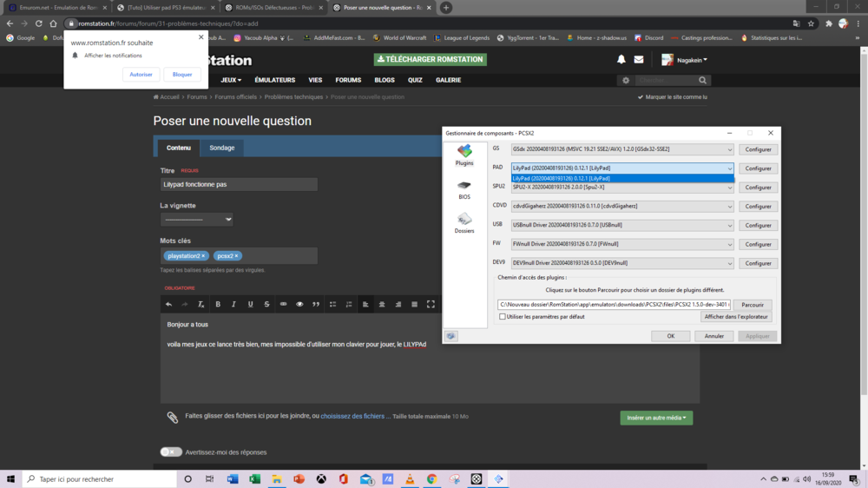Viewport: 868px width, 488px height.
Task: Toggle strikethrough formatting in the editor
Action: [x=266, y=304]
